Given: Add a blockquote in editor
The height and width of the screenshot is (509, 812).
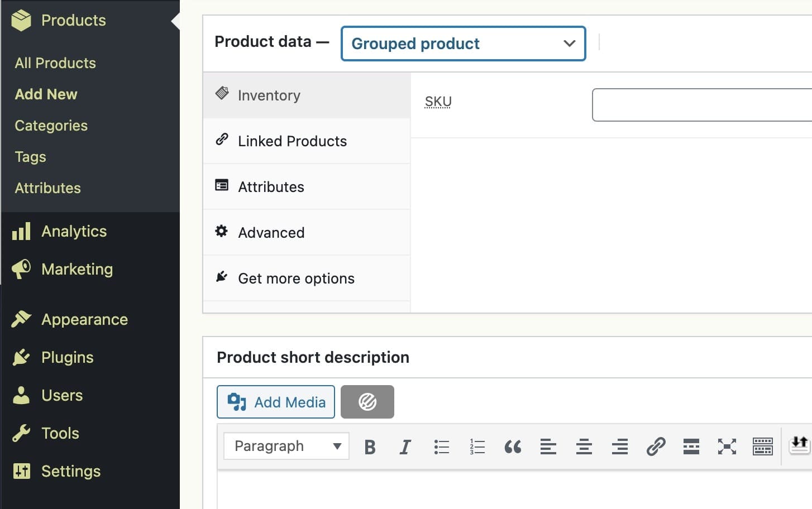Looking at the screenshot, I should 513,447.
